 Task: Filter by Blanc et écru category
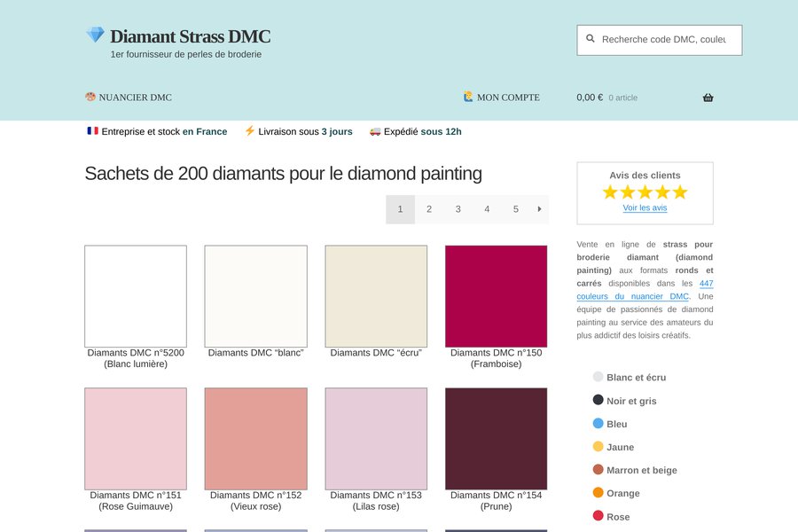(636, 377)
